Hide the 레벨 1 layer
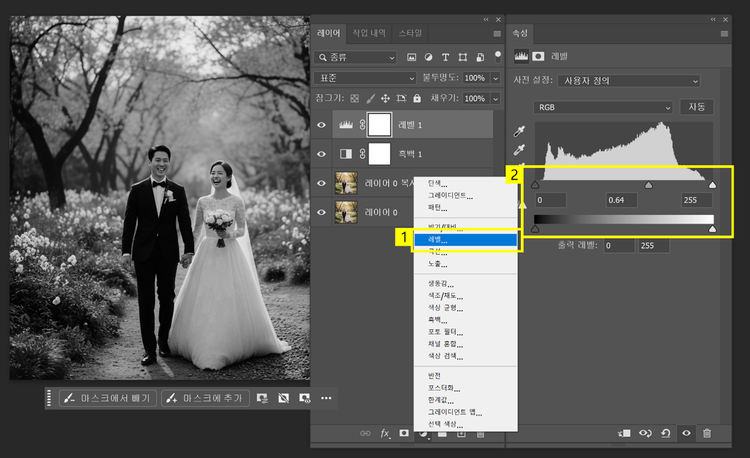The height and width of the screenshot is (458, 750). pos(322,125)
